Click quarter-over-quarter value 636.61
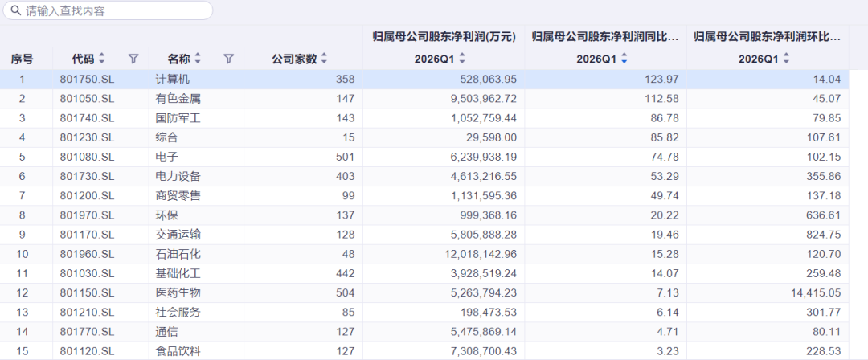 (x=825, y=215)
